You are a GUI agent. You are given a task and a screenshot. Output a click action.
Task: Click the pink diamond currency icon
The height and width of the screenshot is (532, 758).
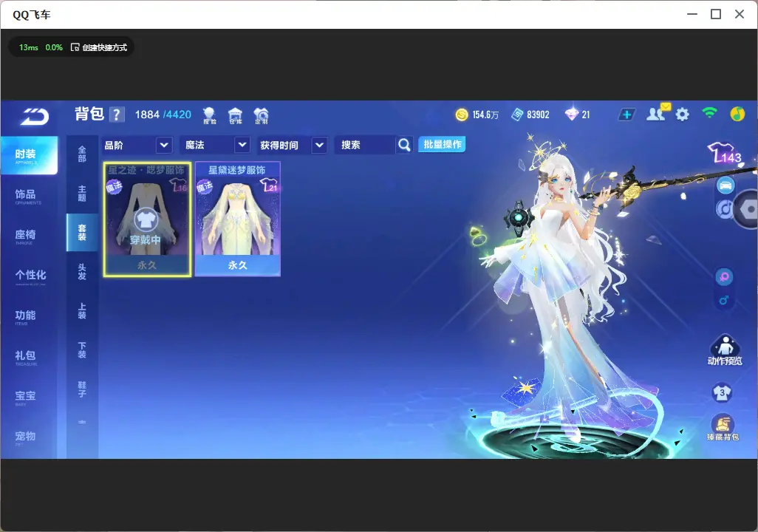[571, 115]
